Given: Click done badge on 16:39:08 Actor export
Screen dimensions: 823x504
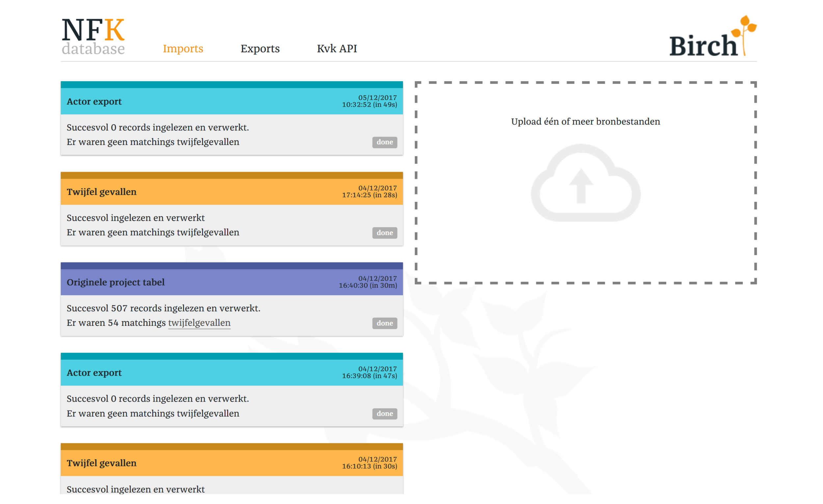Looking at the screenshot, I should (385, 414).
